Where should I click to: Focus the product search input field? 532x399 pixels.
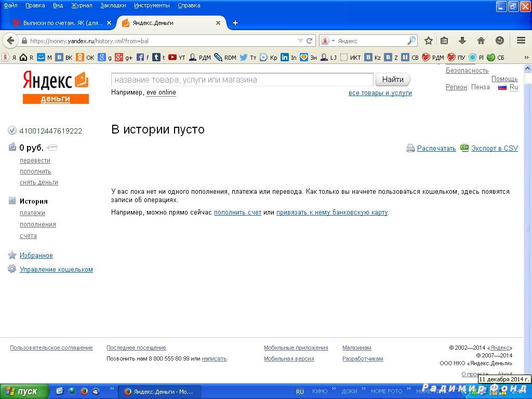242,79
